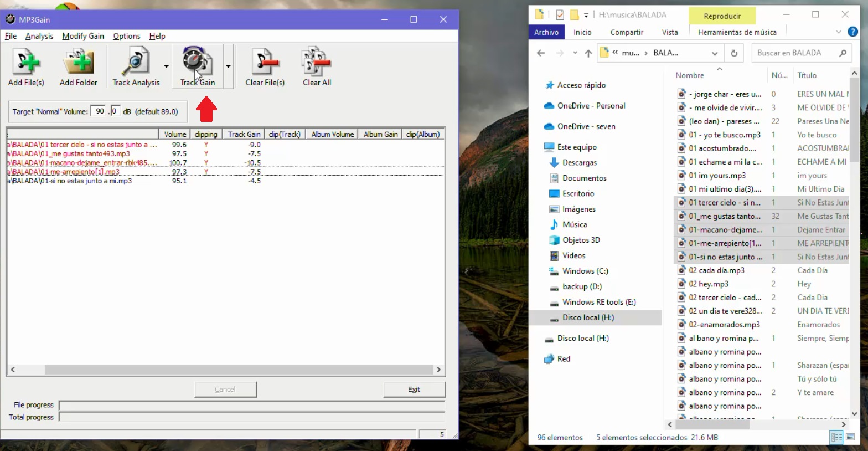Image resolution: width=868 pixels, height=451 pixels.
Task: Switch to the Compartir ribbon tab
Action: [627, 32]
